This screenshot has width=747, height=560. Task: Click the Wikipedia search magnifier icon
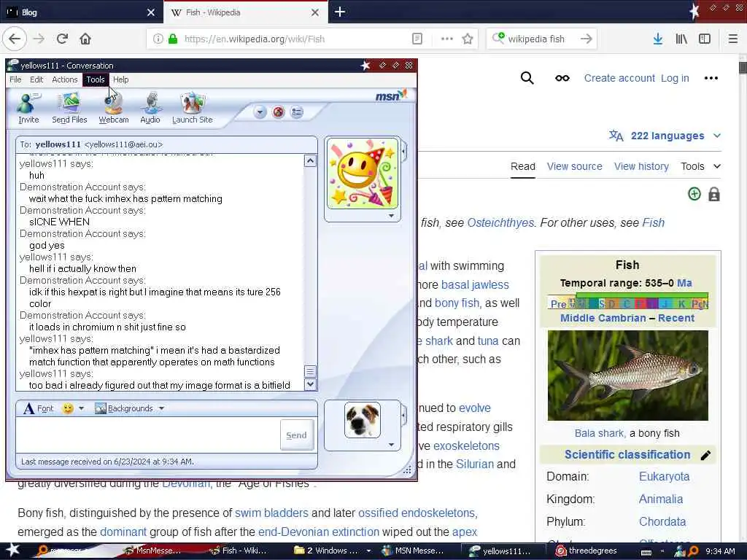(x=527, y=78)
